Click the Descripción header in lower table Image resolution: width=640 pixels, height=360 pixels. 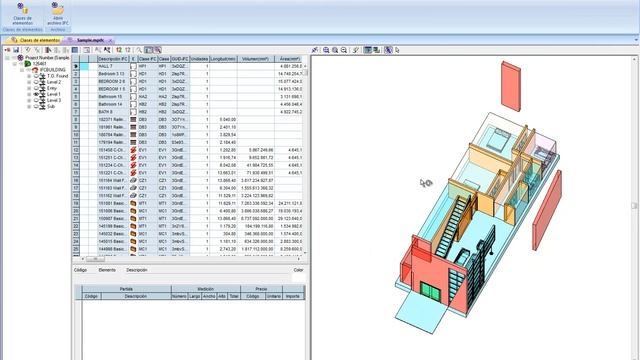(136, 296)
